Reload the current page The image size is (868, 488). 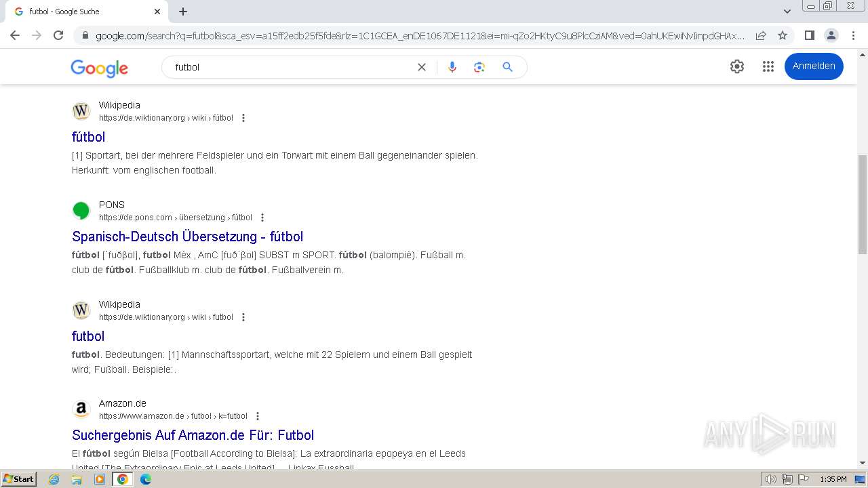tap(58, 35)
